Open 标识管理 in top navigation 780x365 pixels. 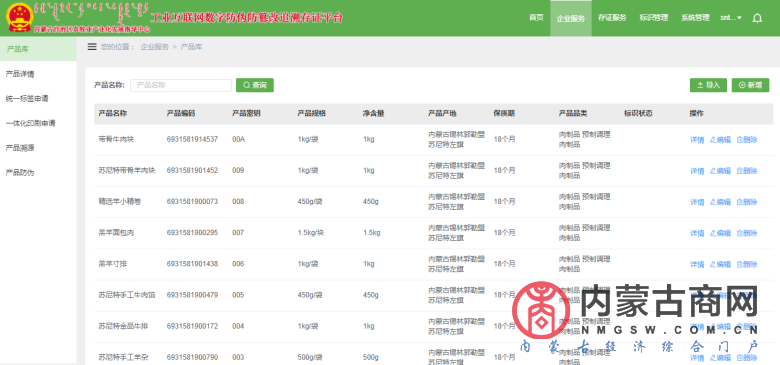pos(654,18)
